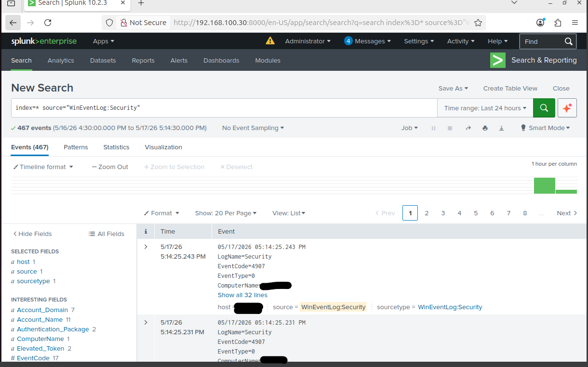
Task: Open All Fields dialog
Action: click(x=107, y=234)
